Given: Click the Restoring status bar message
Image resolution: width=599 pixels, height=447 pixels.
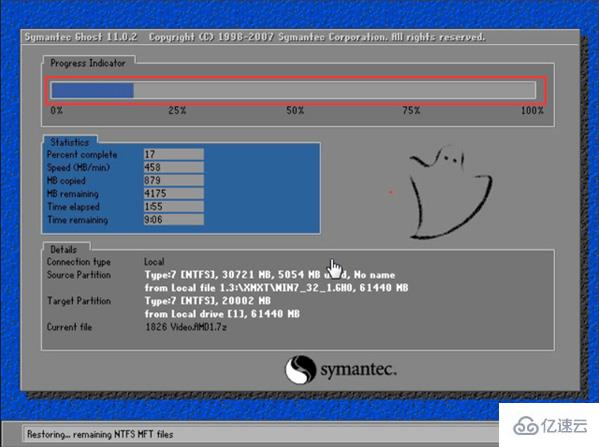Looking at the screenshot, I should [x=100, y=434].
